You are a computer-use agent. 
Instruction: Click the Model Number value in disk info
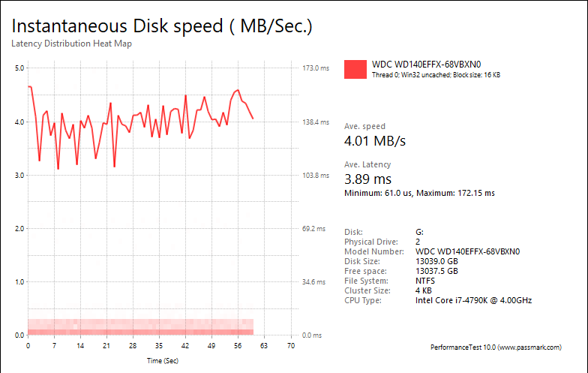pos(467,251)
